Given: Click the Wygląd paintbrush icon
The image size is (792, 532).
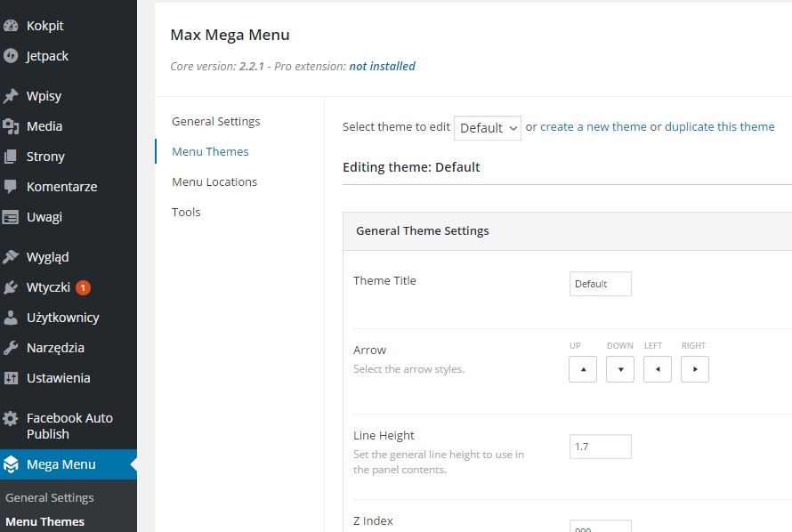Looking at the screenshot, I should tap(11, 257).
